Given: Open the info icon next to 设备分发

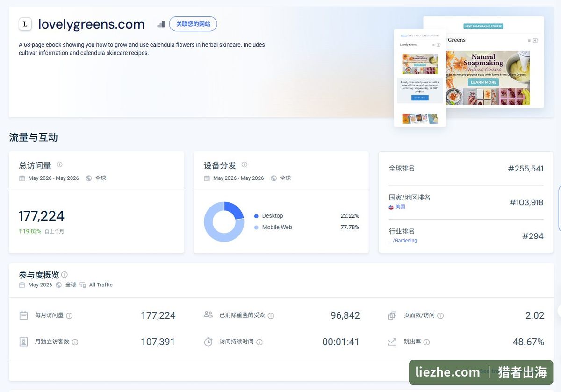Looking at the screenshot, I should [x=244, y=164].
